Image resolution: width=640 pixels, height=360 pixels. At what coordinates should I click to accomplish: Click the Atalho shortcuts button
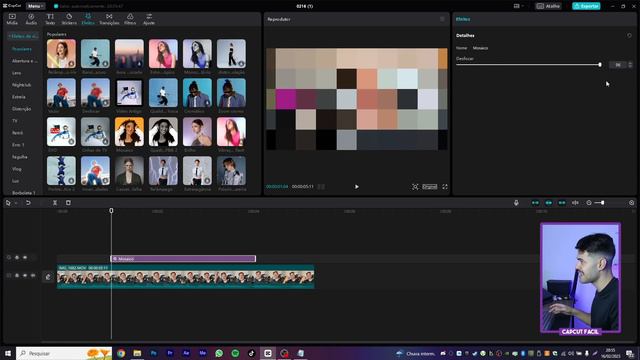548,6
